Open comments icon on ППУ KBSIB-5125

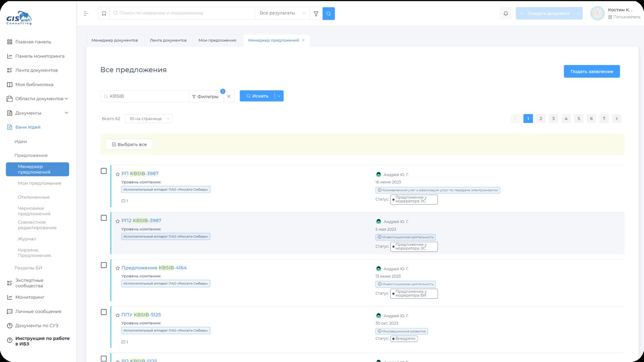click(x=124, y=342)
